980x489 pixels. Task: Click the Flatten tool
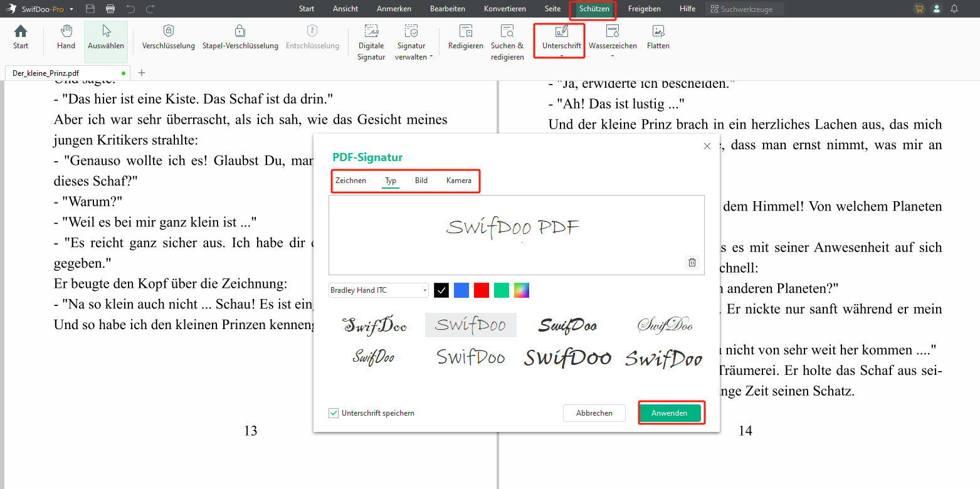pos(658,38)
